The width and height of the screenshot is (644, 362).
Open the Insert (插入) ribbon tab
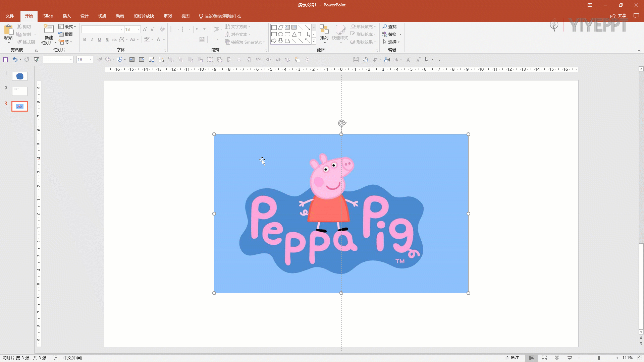(x=66, y=16)
